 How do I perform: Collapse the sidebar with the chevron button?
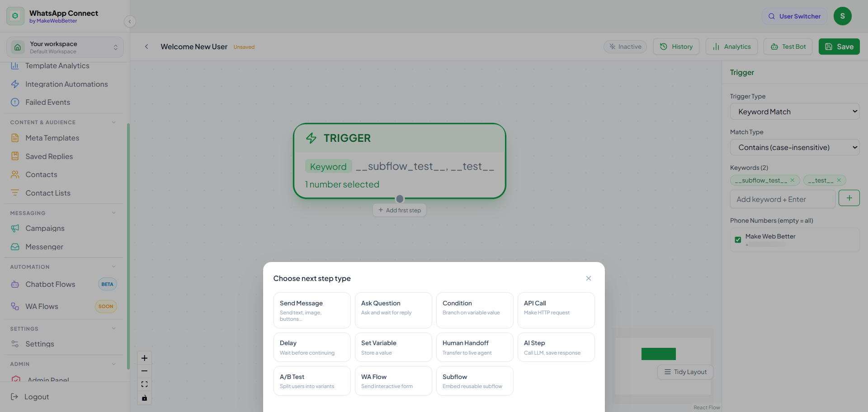point(130,21)
